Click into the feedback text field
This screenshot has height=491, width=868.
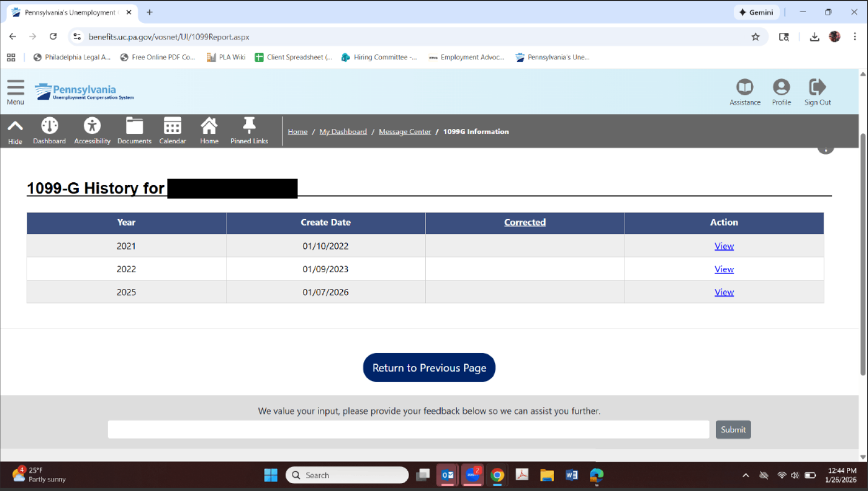[x=408, y=430]
